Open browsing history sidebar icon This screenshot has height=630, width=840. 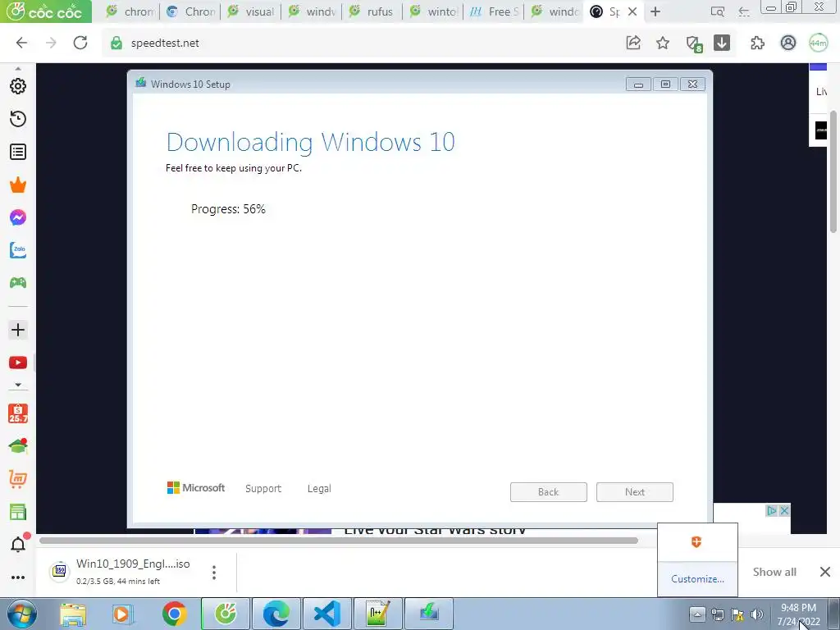click(x=18, y=119)
